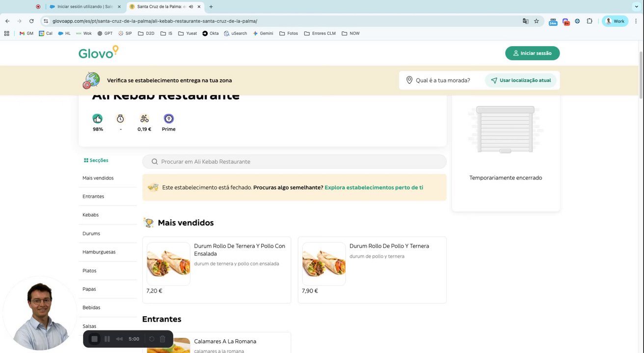Open the Salsas section
Viewport: 644px width, 353px height.
(89, 326)
